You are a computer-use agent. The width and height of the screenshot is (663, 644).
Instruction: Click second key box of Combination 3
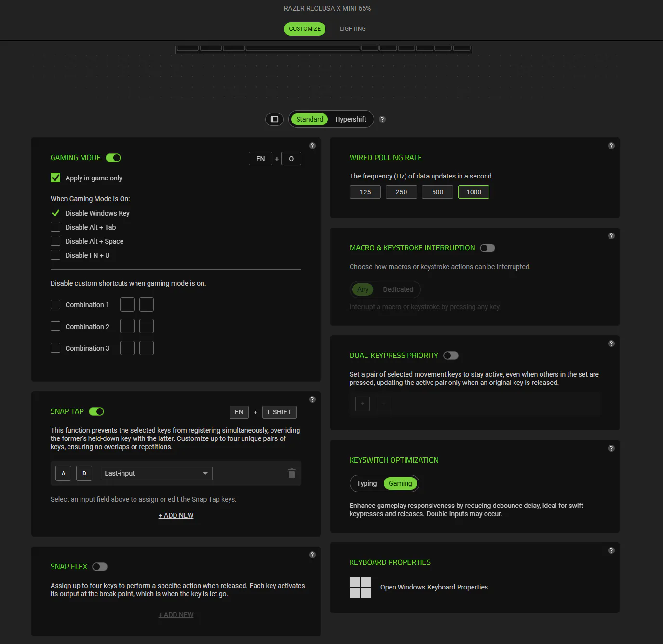pyautogui.click(x=147, y=348)
